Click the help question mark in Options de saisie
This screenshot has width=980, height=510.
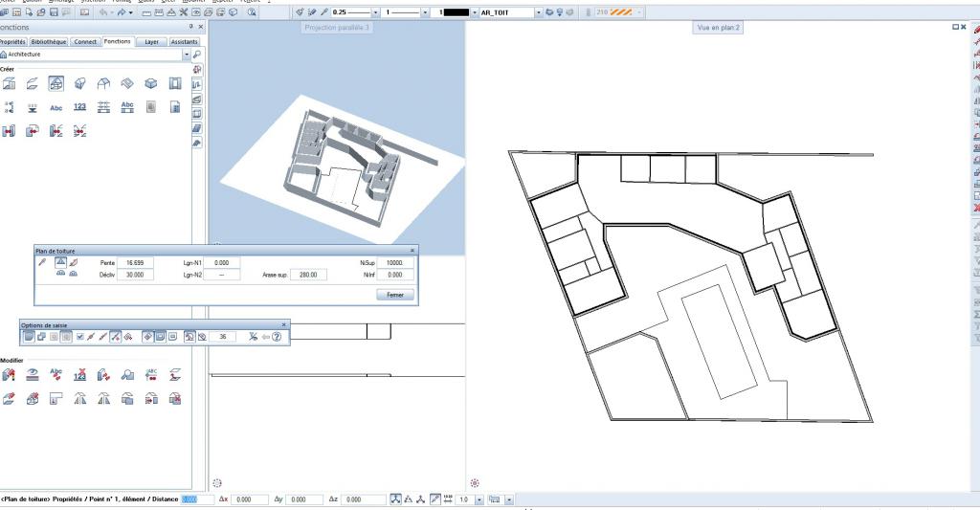[277, 336]
